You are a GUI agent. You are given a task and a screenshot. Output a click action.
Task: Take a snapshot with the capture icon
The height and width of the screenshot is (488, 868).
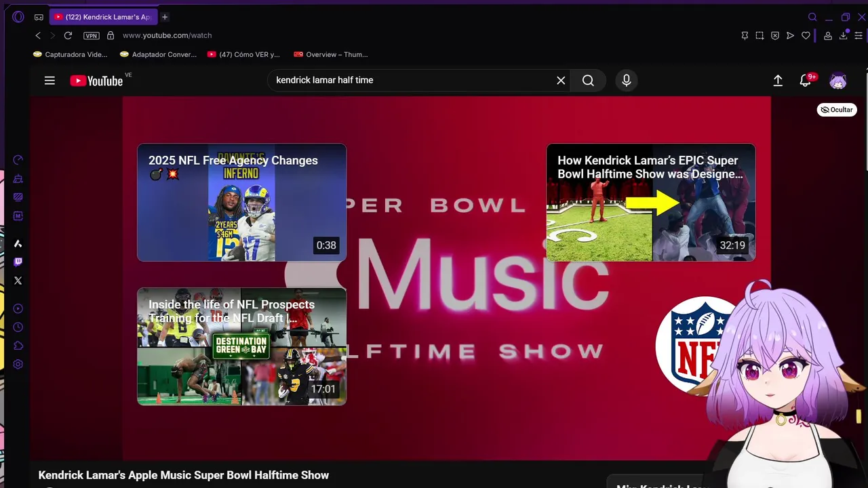click(x=759, y=35)
